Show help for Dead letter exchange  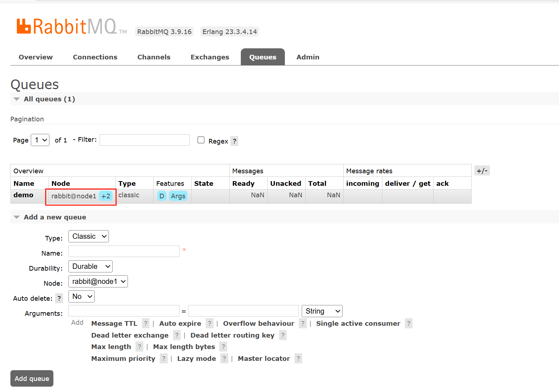[177, 335]
